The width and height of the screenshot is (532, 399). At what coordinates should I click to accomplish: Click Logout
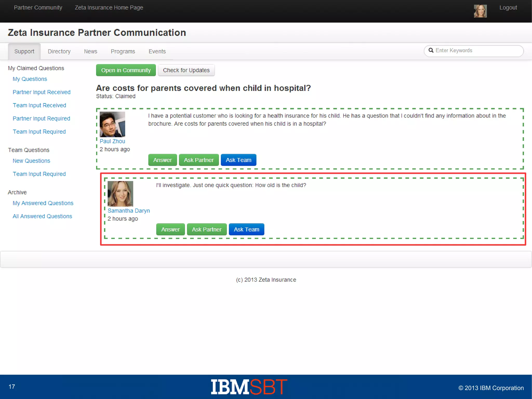point(508,8)
